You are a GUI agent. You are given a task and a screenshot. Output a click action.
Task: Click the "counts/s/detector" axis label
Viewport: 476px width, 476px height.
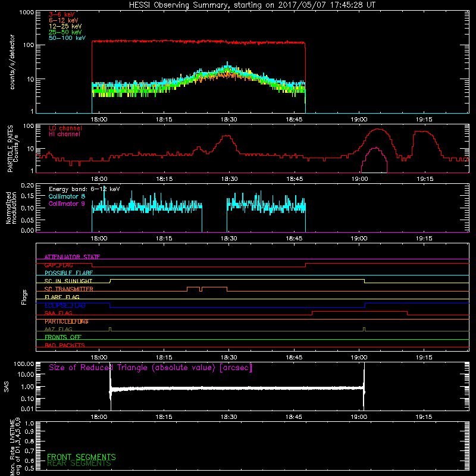pos(12,62)
